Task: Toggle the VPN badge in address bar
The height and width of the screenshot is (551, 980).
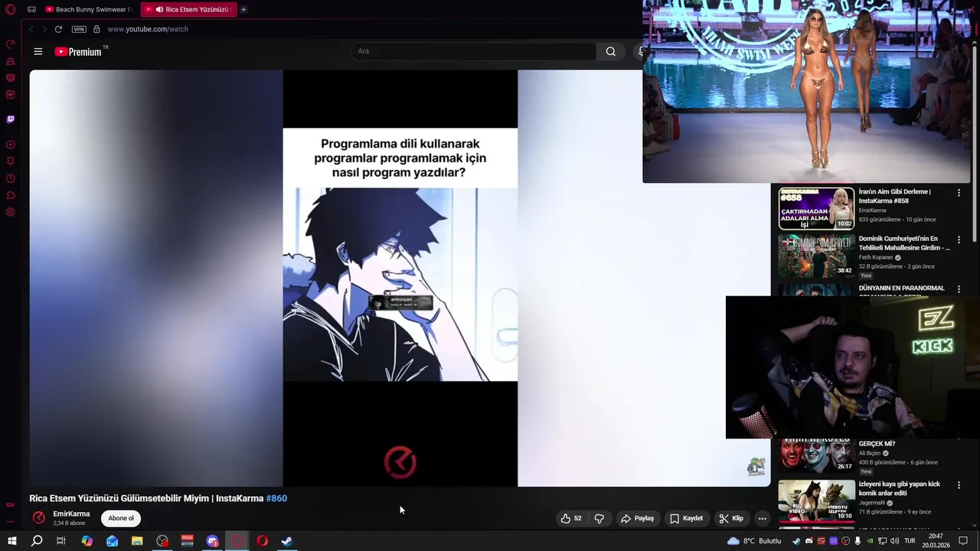Action: (x=79, y=29)
